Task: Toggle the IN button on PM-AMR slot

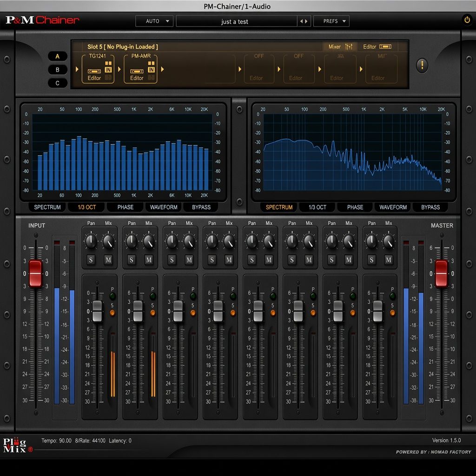Action: click(x=151, y=70)
